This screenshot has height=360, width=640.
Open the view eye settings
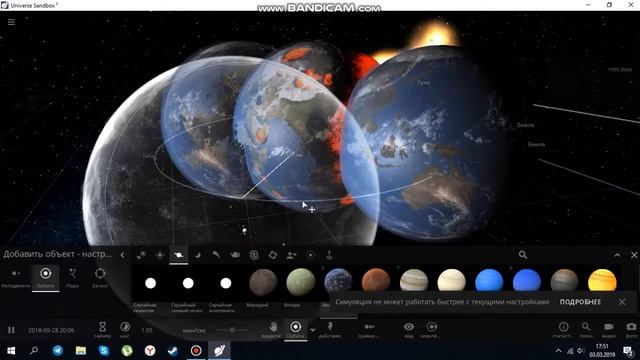click(x=409, y=329)
